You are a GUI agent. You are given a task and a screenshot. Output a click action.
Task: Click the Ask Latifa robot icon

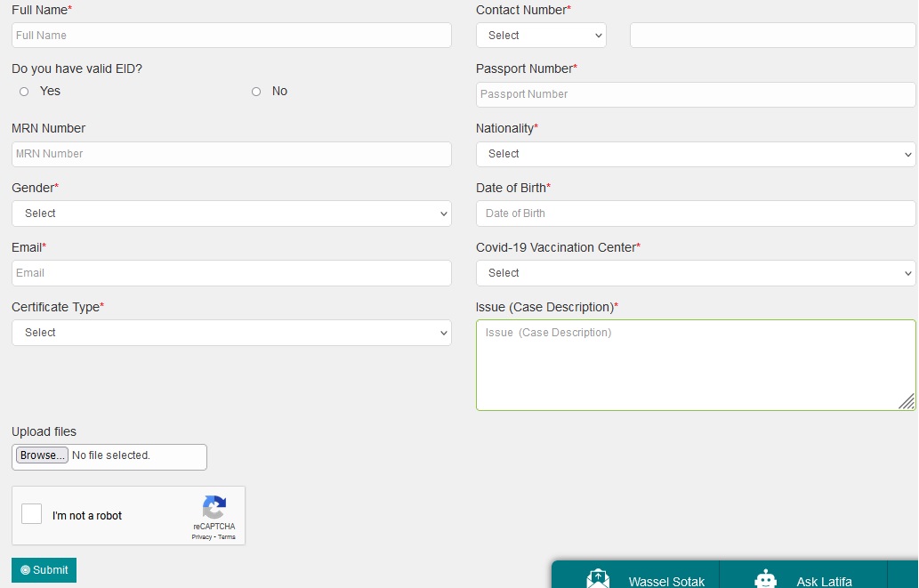[765, 579]
